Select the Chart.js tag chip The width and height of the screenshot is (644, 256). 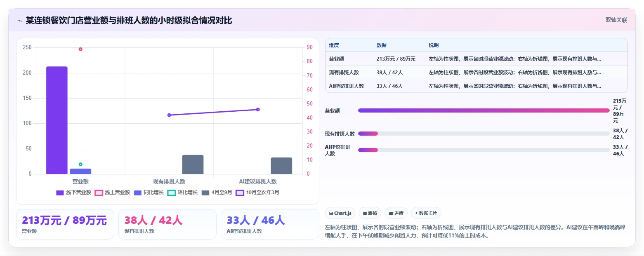tap(340, 213)
